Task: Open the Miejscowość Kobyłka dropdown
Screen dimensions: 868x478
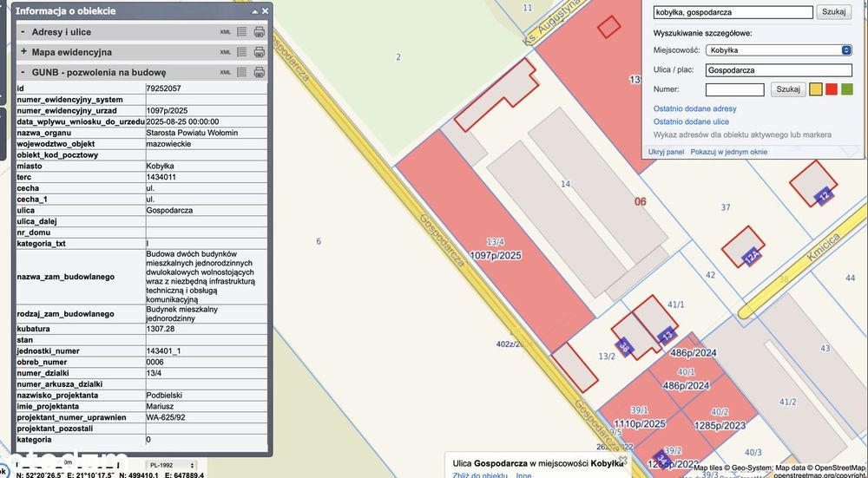Action: pos(779,50)
